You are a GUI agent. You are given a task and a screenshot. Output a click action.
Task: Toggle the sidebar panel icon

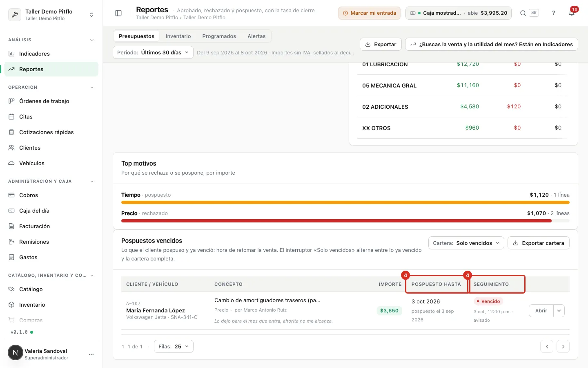(118, 13)
